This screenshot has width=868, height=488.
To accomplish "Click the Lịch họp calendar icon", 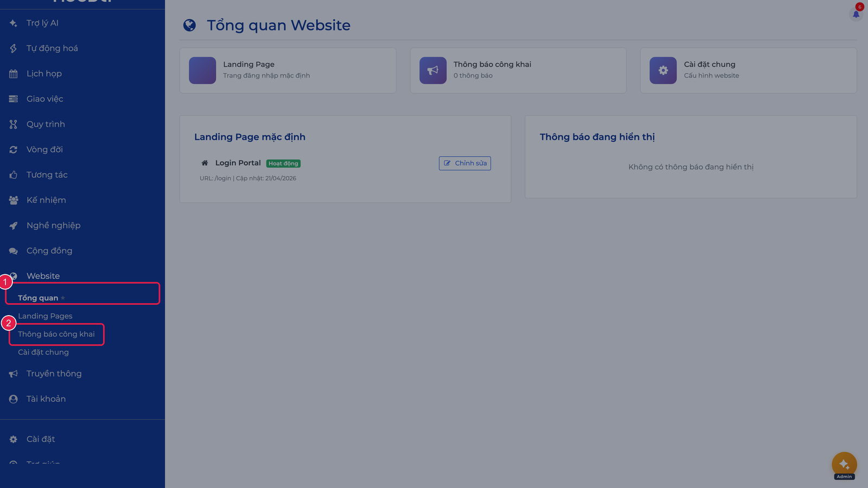I will point(14,74).
